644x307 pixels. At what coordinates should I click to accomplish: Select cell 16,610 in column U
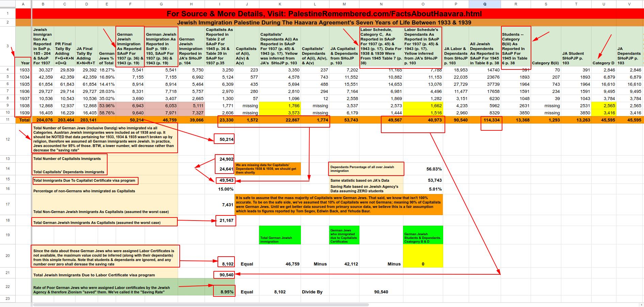(x=603, y=84)
